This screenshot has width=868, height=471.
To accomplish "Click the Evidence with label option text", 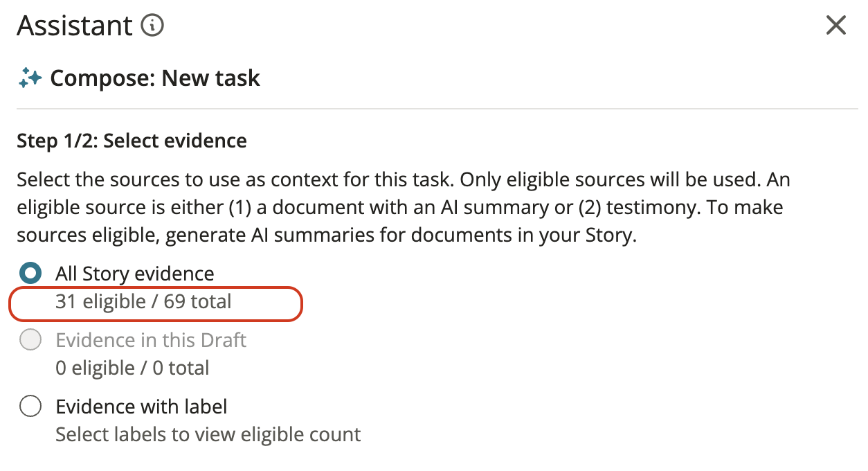I will [141, 407].
